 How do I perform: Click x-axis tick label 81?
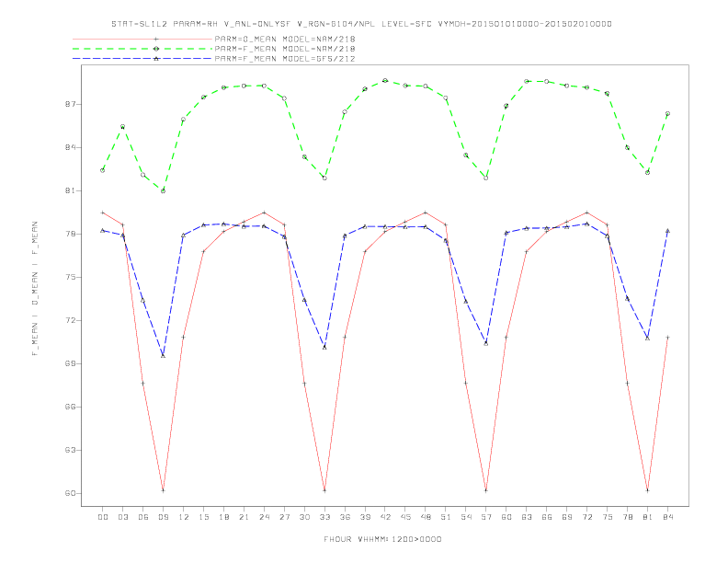click(648, 517)
